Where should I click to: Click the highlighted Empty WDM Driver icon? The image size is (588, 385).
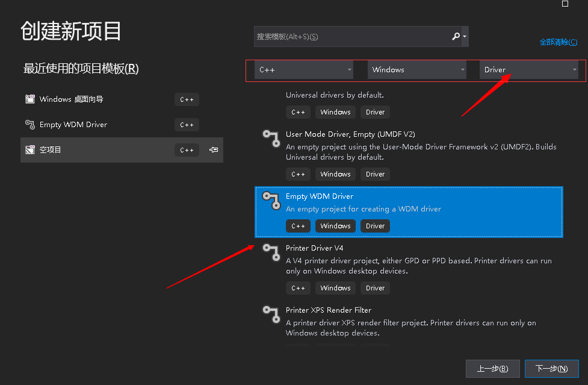271,201
